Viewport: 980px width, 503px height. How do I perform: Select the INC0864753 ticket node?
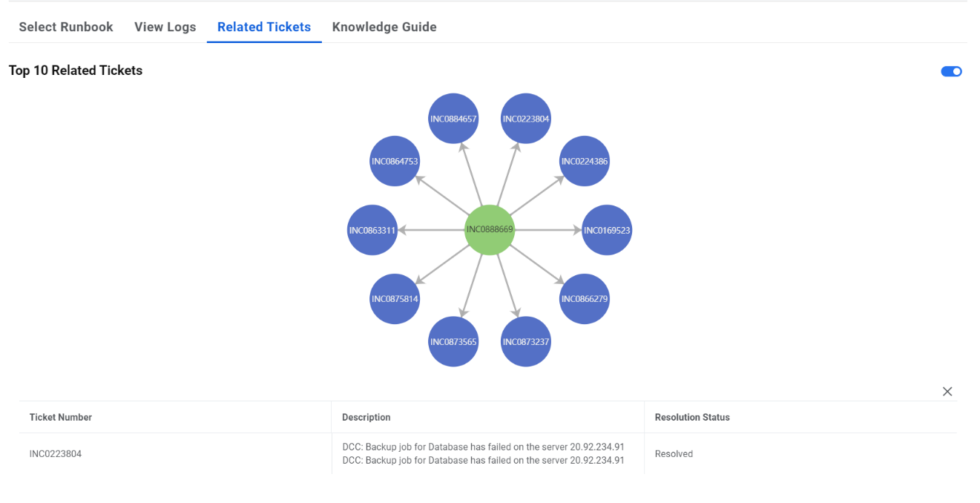pyautogui.click(x=395, y=161)
